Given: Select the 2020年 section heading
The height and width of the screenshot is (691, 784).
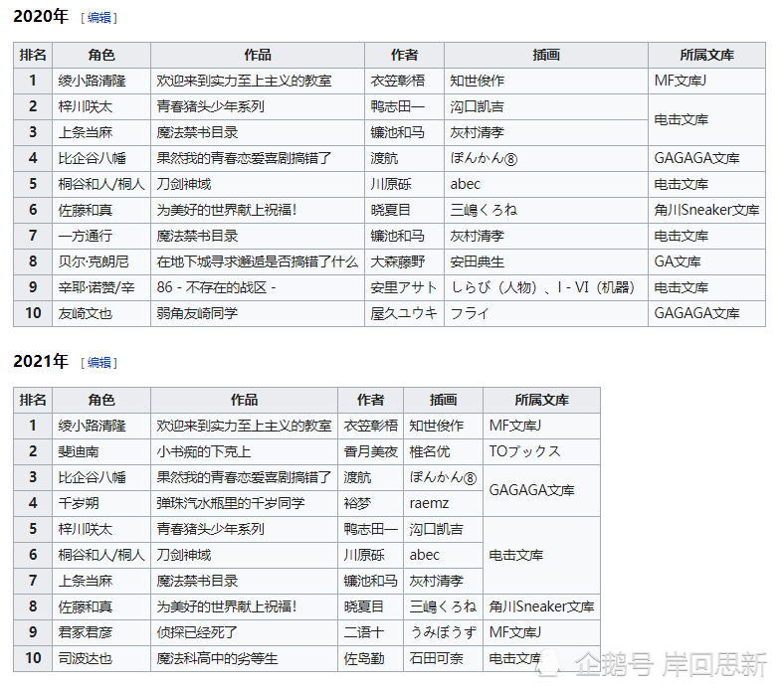Looking at the screenshot, I should point(41,16).
